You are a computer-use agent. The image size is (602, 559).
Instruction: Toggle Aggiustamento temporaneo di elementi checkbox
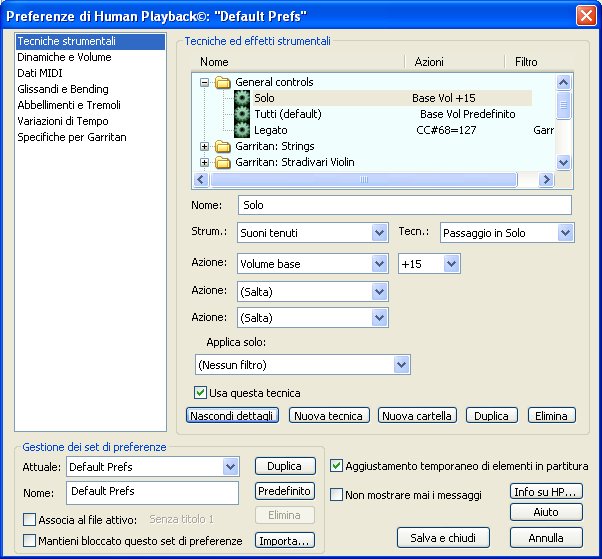coord(336,466)
